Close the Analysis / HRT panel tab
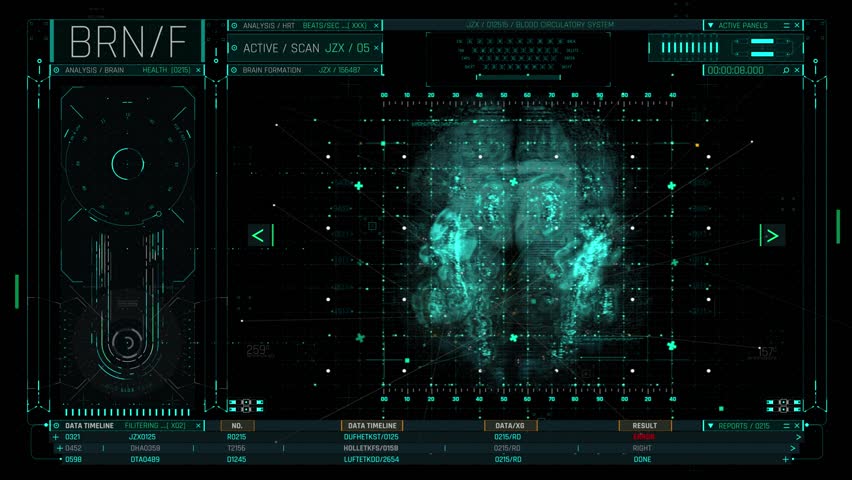Screen dimensions: 852x480 376,26
